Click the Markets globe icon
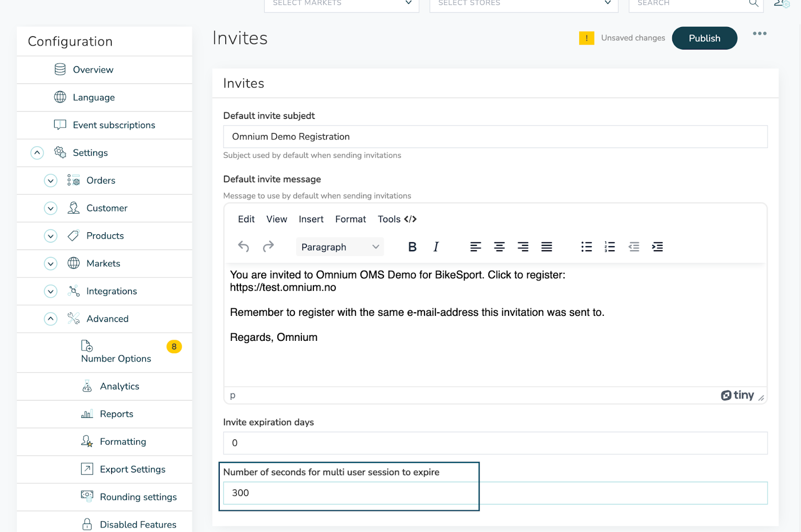 74,263
